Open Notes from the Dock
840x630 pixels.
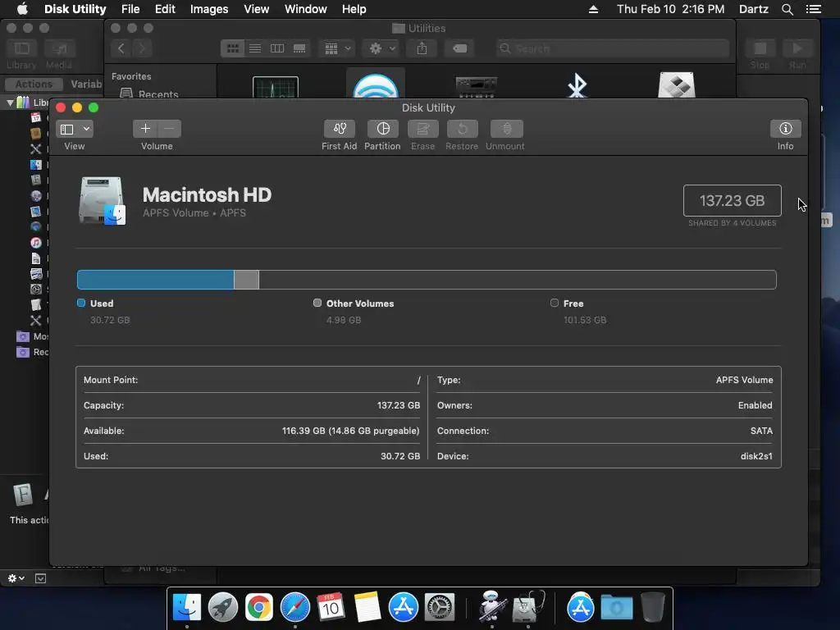[367, 607]
